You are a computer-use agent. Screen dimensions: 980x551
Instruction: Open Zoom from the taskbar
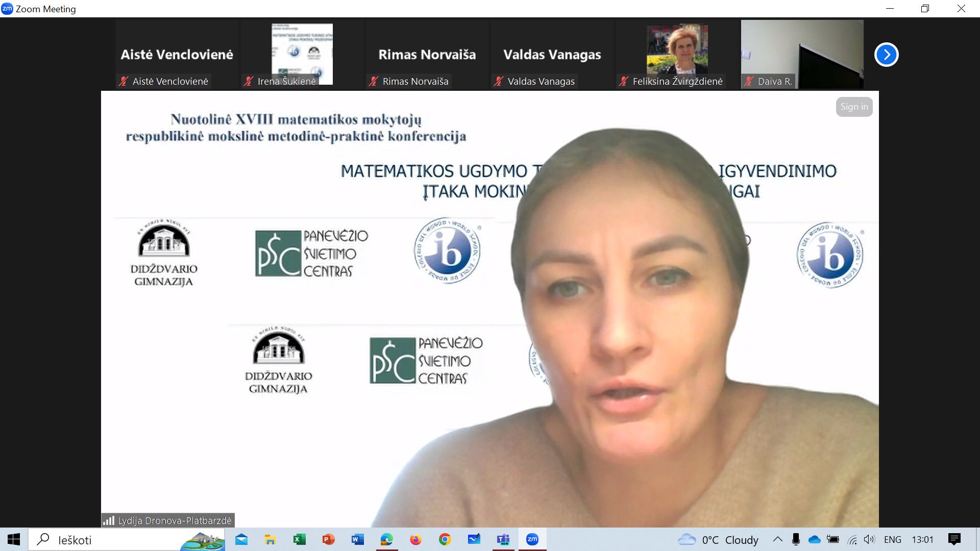tap(532, 539)
